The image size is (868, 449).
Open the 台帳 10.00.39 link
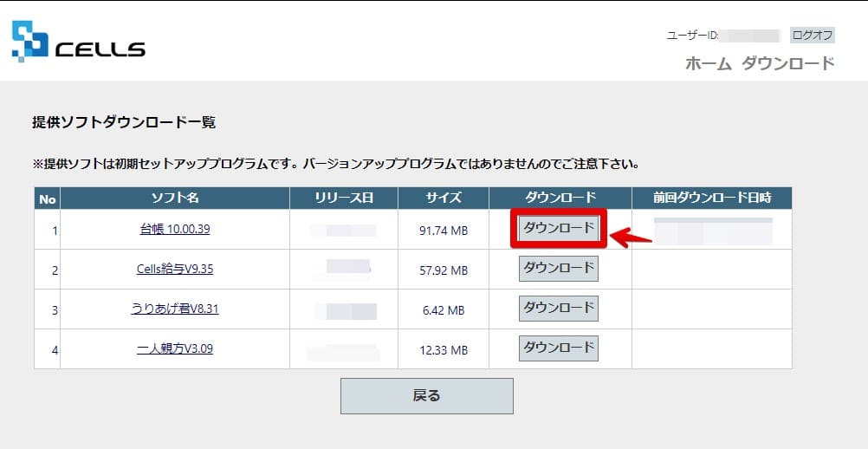point(175,229)
